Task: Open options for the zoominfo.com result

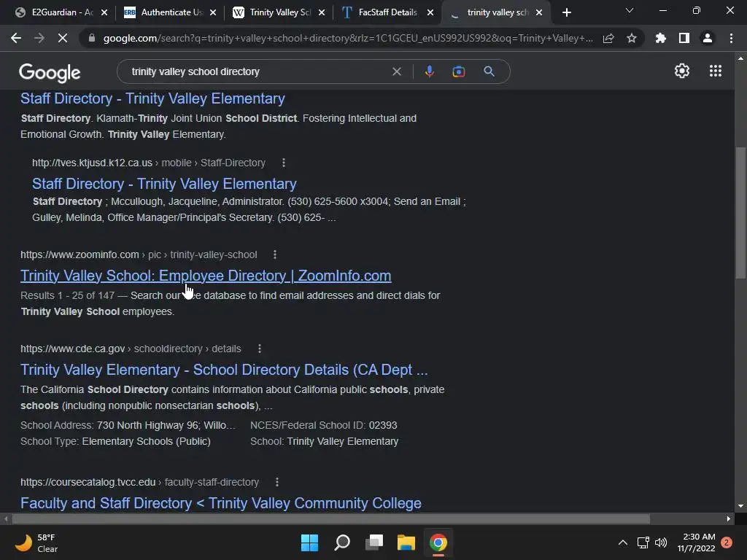Action: point(275,254)
